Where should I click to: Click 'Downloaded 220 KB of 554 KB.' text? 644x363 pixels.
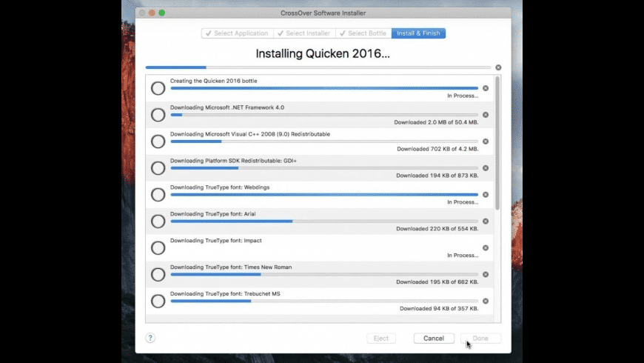437,229
